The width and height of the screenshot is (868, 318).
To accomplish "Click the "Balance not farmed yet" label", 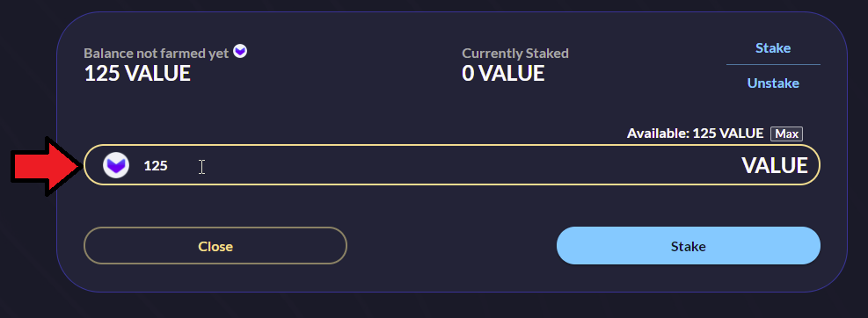I will coord(157,53).
